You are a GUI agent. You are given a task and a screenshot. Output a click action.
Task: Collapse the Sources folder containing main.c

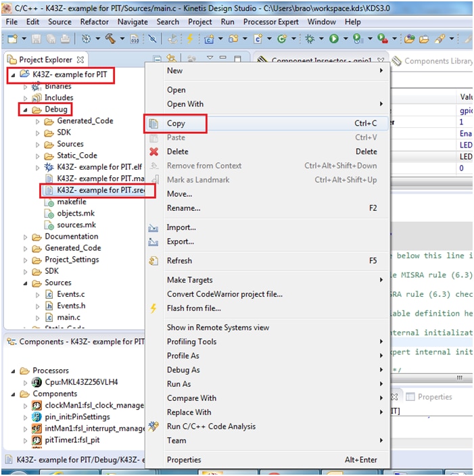pyautogui.click(x=25, y=283)
